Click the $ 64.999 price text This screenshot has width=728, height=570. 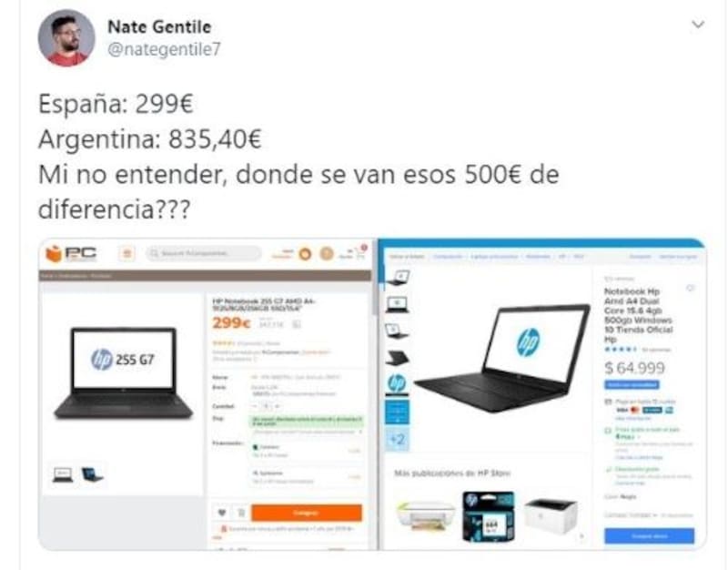(634, 368)
